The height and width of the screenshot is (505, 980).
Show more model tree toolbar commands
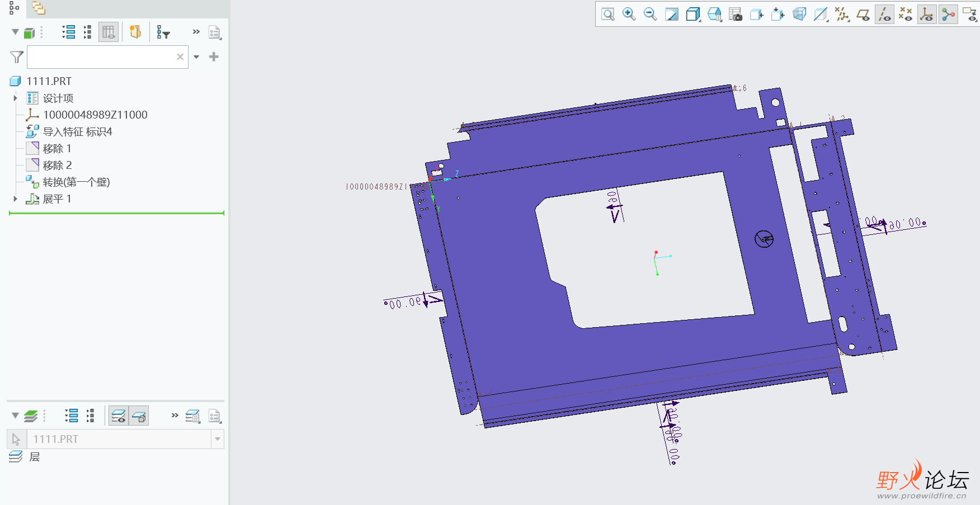[196, 32]
